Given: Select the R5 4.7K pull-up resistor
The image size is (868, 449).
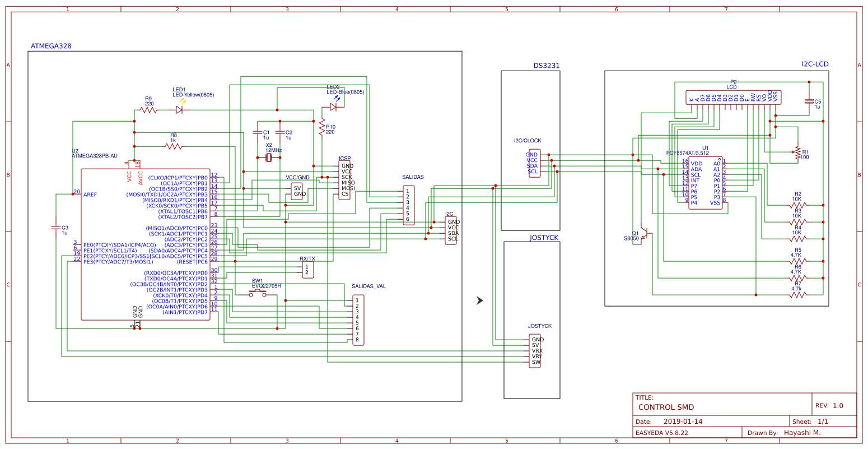Looking at the screenshot, I should pos(797,261).
